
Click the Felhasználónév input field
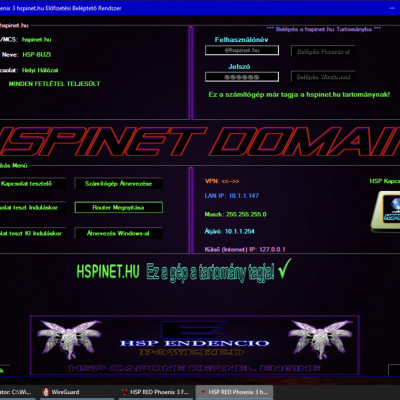pos(242,50)
